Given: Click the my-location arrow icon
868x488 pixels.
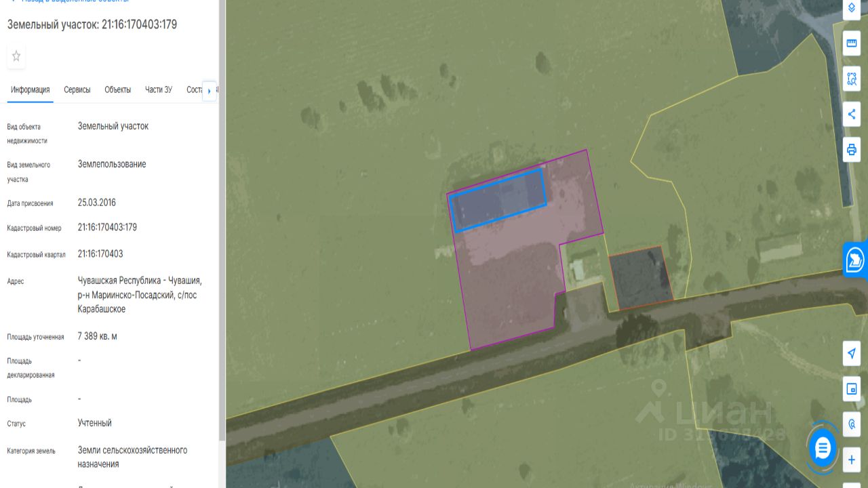Looking at the screenshot, I should click(x=852, y=353).
